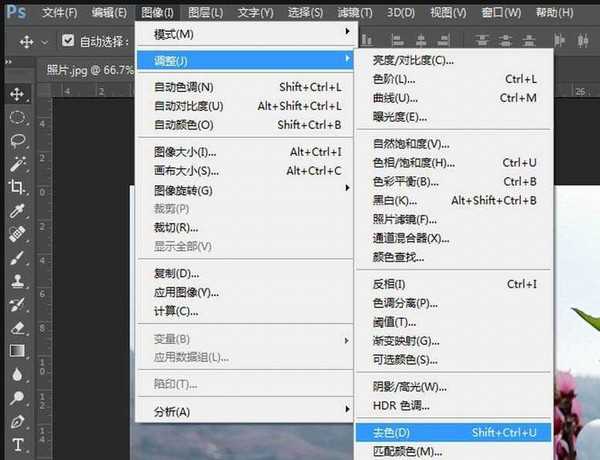Pick the Lasso tool

coord(17,140)
